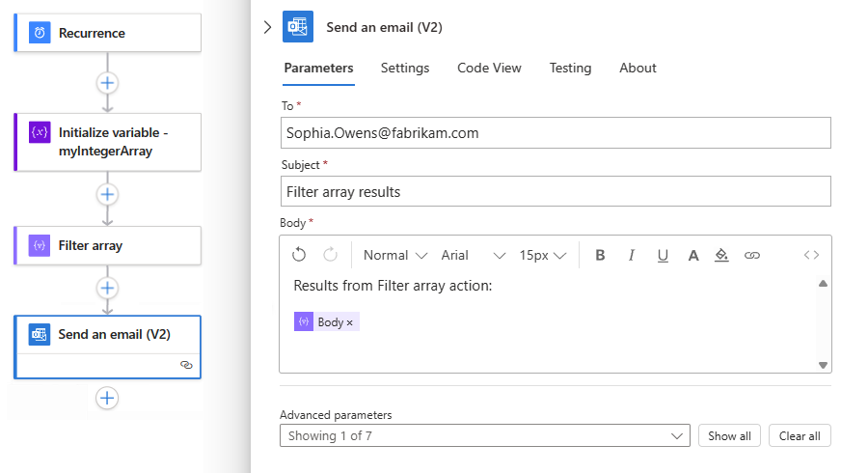This screenshot has width=868, height=473.
Task: Open the font color picker
Action: click(x=692, y=255)
